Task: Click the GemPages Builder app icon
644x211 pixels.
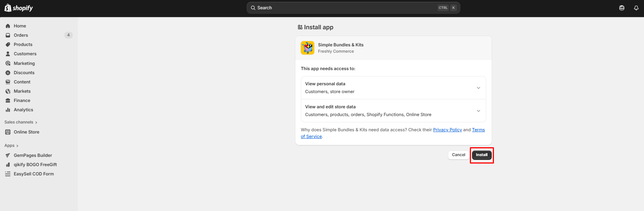Action: click(8, 155)
